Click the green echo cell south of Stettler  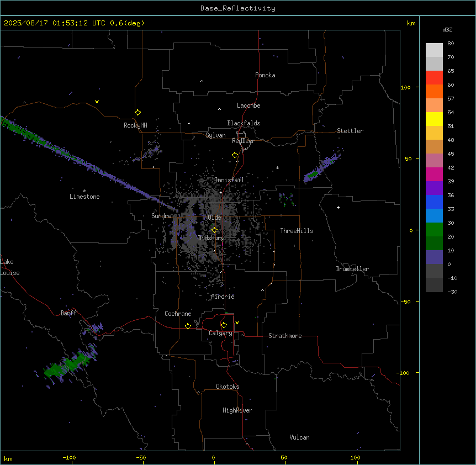(x=313, y=175)
